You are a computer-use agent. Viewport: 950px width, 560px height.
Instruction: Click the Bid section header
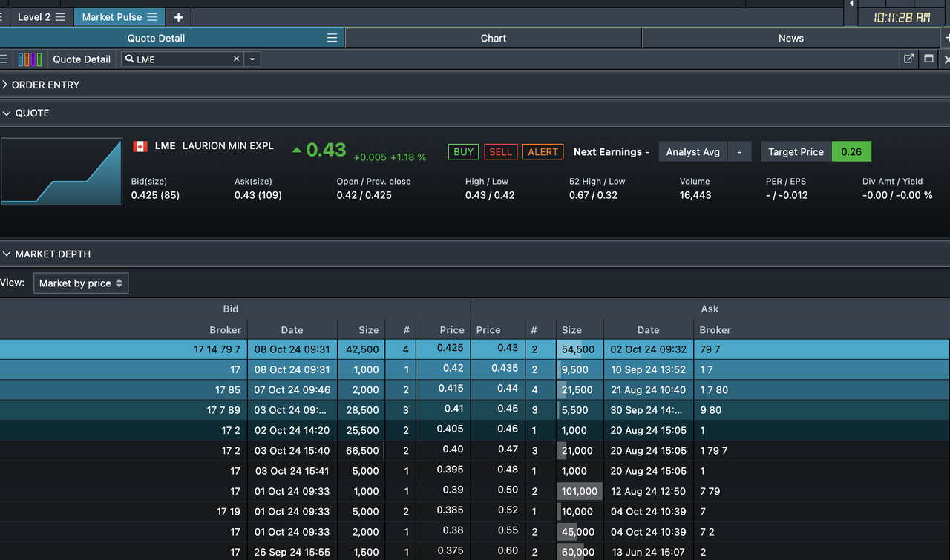(x=231, y=309)
